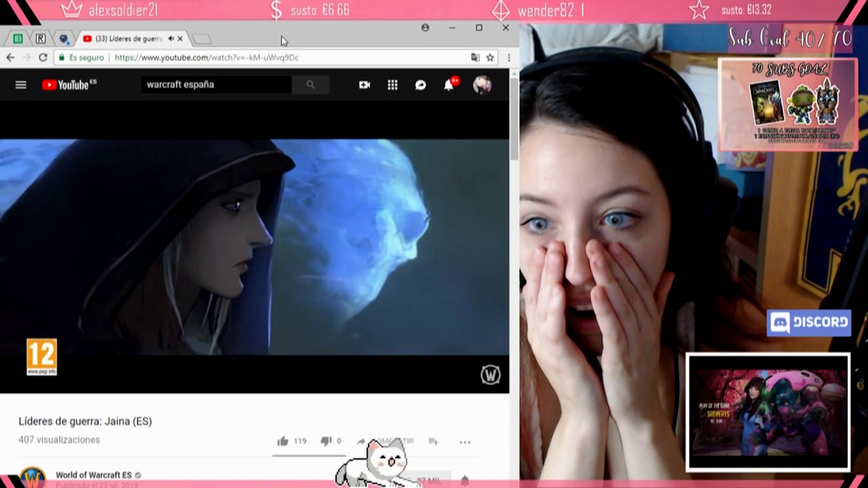
Task: Click the YouTube page vertical scrollbar
Action: click(514, 119)
